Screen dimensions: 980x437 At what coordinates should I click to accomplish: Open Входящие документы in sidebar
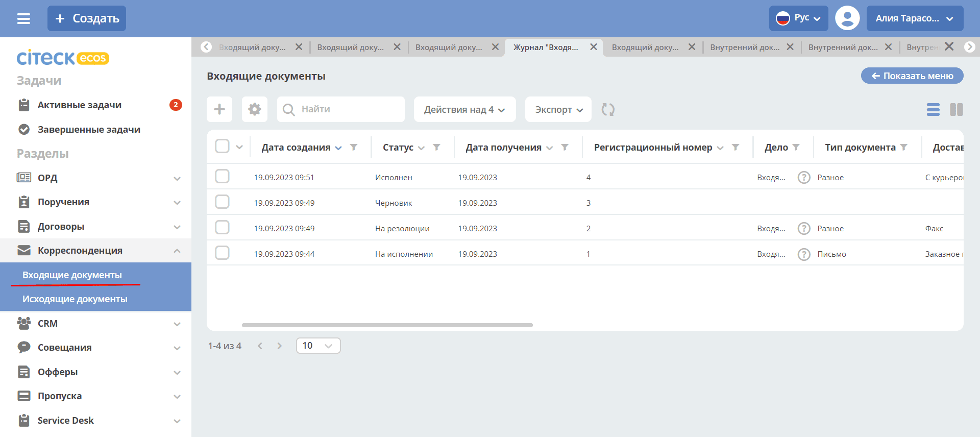(72, 275)
